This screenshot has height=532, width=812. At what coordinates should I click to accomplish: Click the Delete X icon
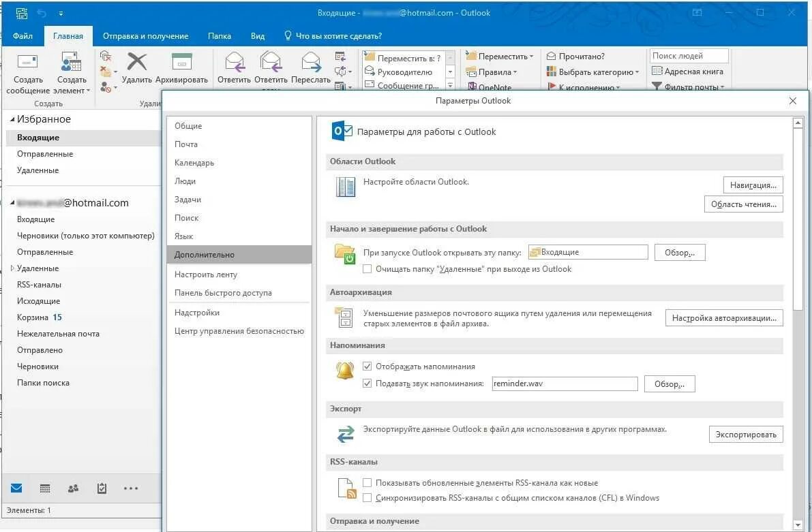137,61
